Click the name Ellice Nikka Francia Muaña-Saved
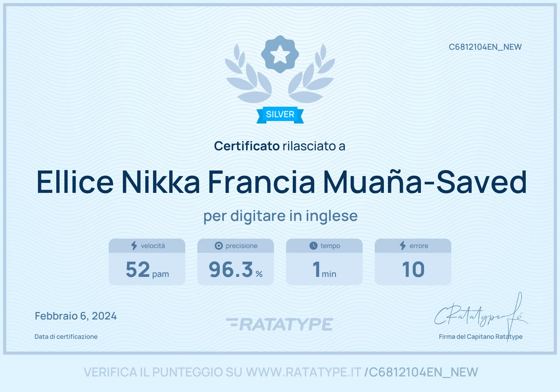Screen dimensions: 560x392 [x=282, y=182]
